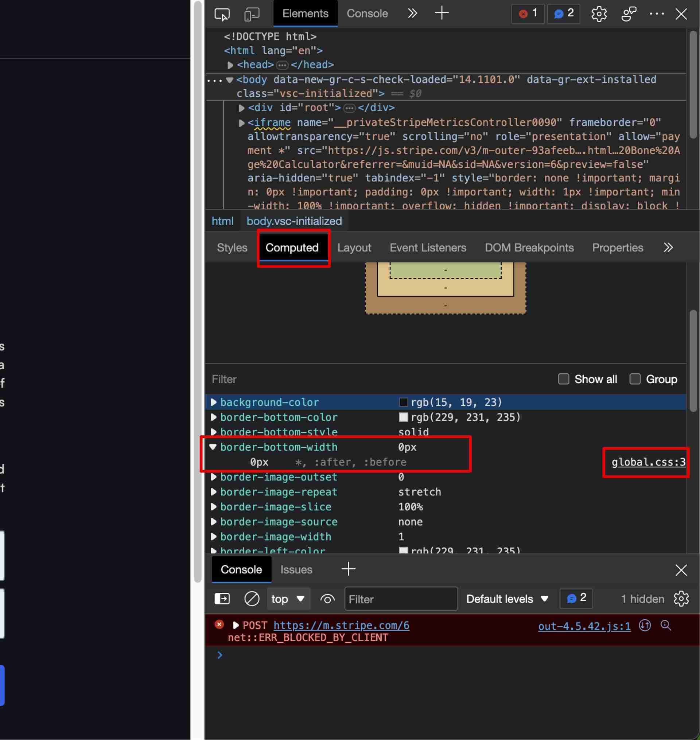Image resolution: width=700 pixels, height=740 pixels.
Task: Open the errors counter showing 1
Action: [528, 14]
